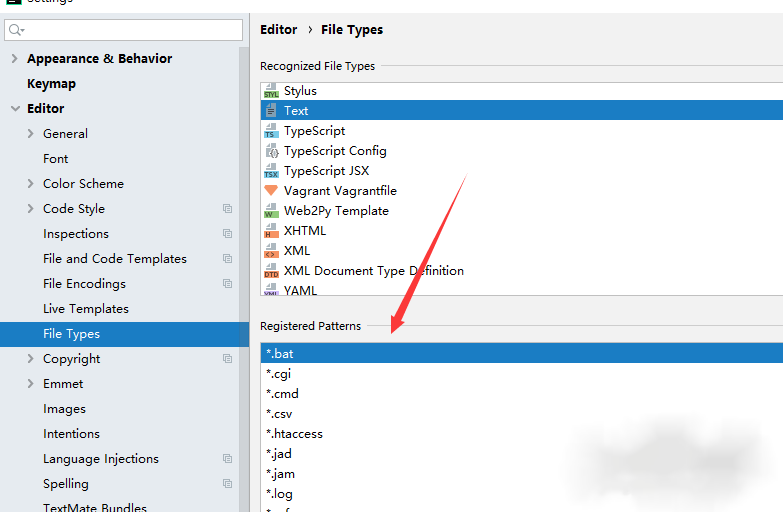Expand the Appearance & Behavior section
The image size is (783, 512).
(15, 59)
